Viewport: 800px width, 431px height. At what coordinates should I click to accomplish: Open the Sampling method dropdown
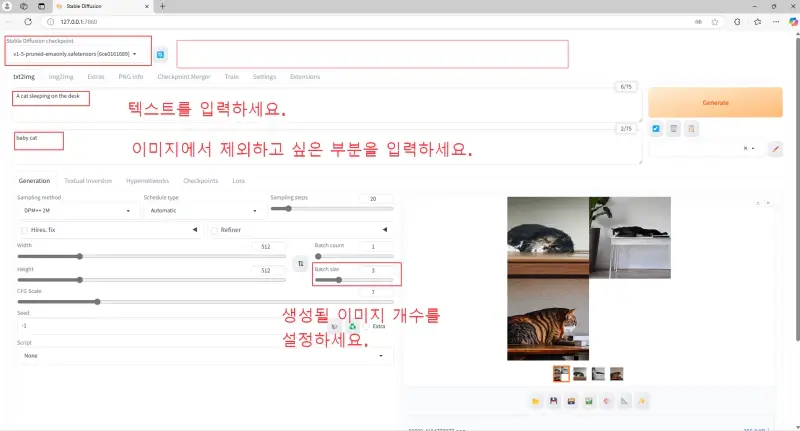tap(78, 211)
